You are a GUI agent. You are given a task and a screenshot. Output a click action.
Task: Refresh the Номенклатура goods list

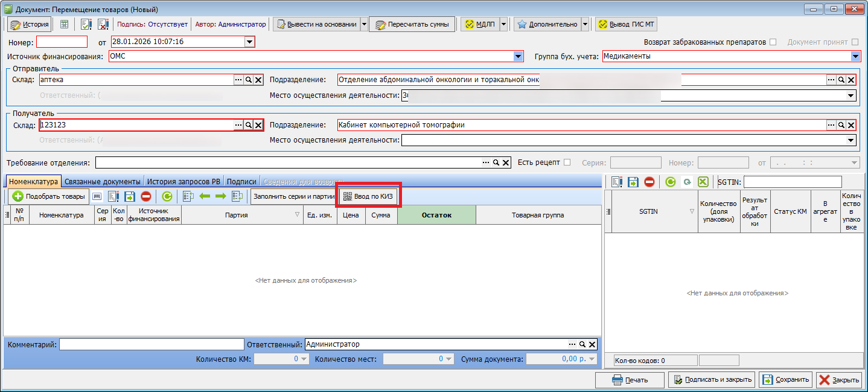(167, 196)
